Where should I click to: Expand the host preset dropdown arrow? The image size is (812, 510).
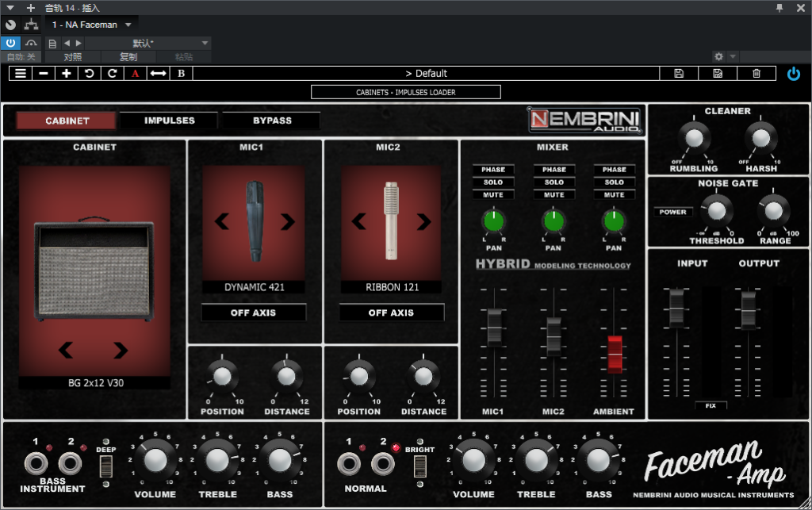click(205, 43)
